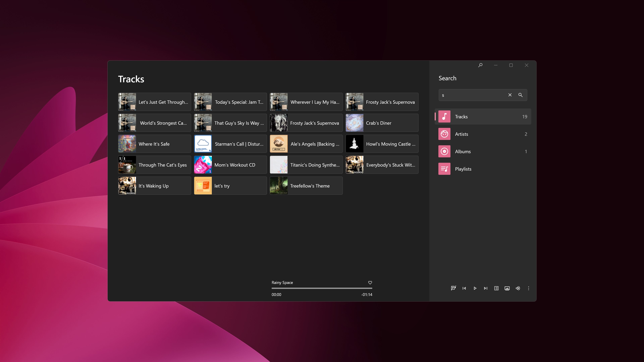
Task: Open the album art view icon
Action: click(507, 288)
